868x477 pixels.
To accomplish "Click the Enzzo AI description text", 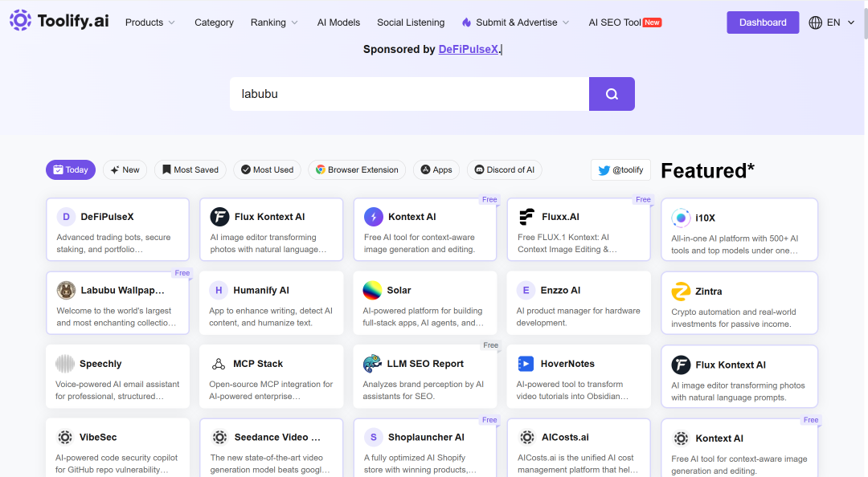I will [x=578, y=316].
